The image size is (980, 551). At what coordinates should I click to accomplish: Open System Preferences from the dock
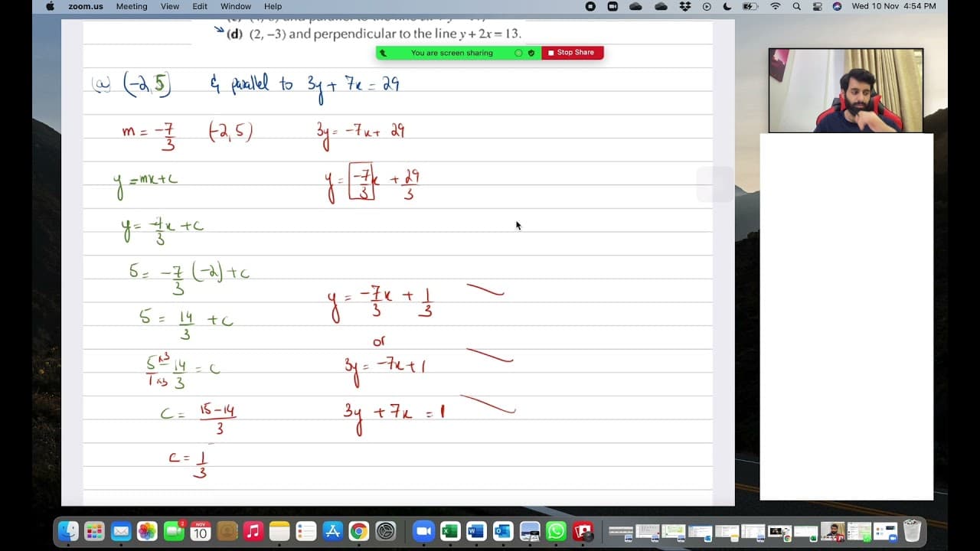pyautogui.click(x=386, y=531)
